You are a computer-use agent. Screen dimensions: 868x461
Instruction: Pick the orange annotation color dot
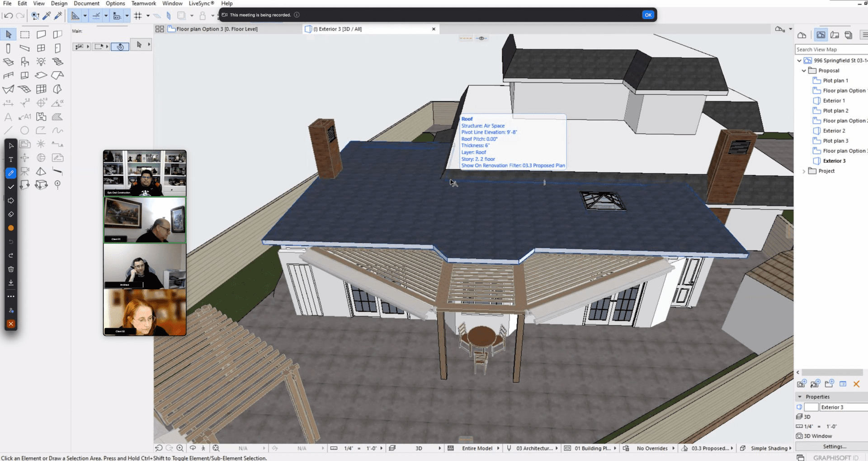tap(11, 228)
